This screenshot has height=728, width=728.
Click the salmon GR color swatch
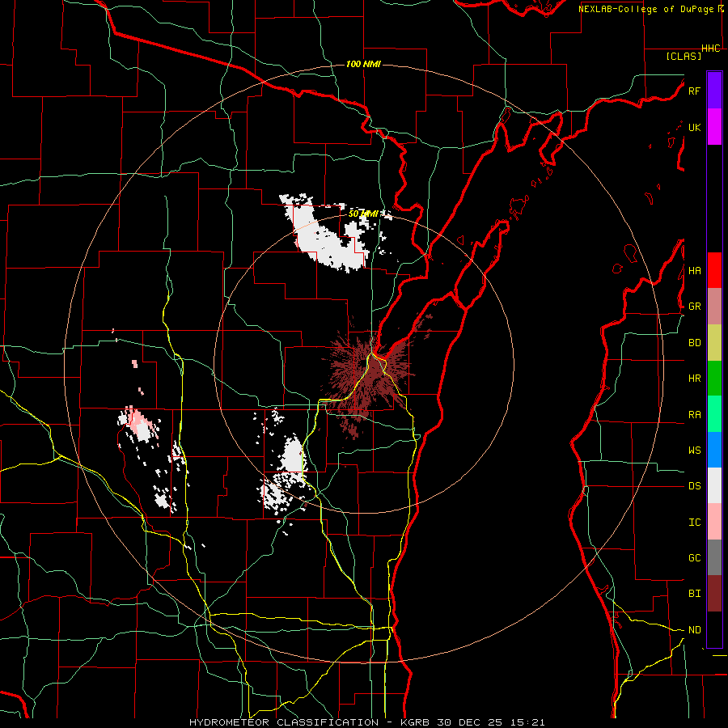tap(714, 307)
